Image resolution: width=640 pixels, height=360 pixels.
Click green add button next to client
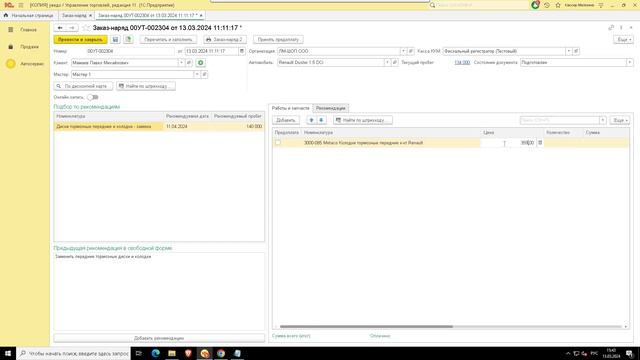[x=200, y=63]
